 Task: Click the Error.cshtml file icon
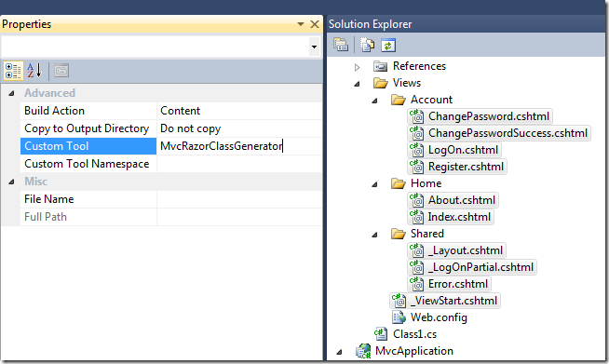pos(417,284)
